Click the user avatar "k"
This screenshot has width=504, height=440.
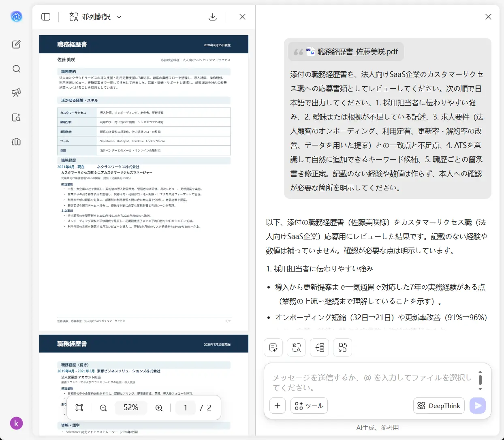pyautogui.click(x=16, y=423)
